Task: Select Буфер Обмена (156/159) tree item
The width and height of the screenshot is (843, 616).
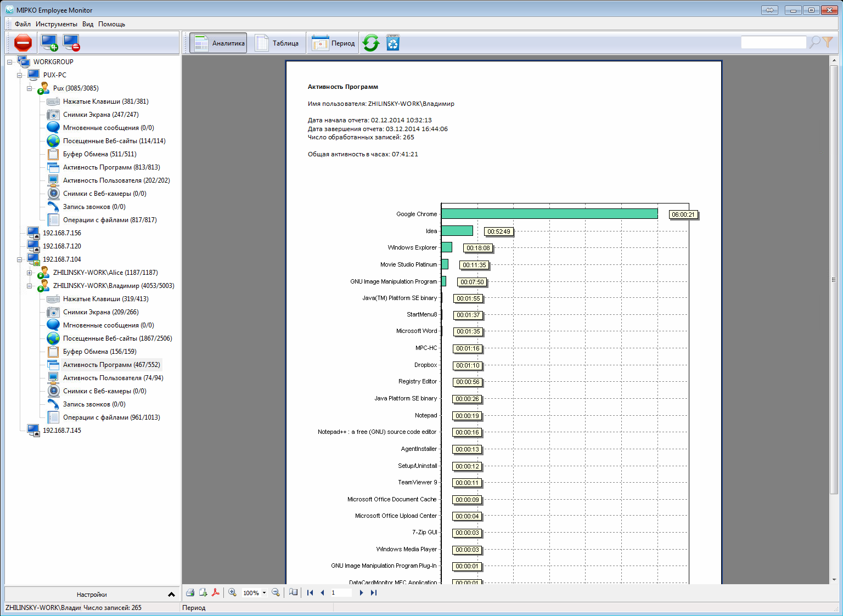Action: 100,352
